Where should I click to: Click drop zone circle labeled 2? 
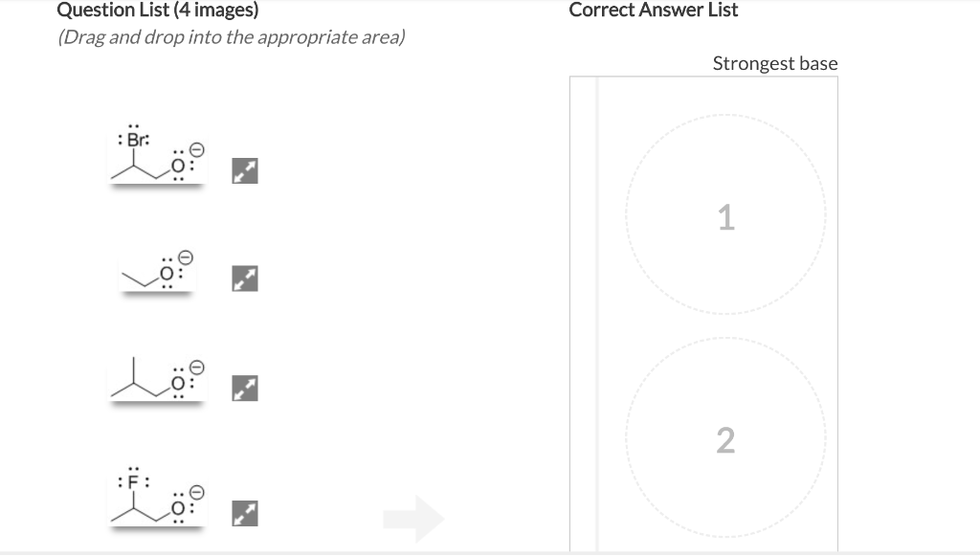click(725, 438)
